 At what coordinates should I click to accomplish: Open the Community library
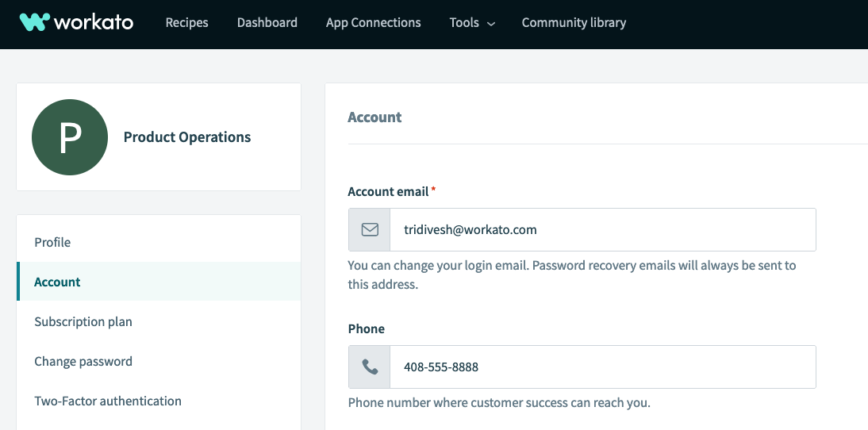pyautogui.click(x=574, y=23)
